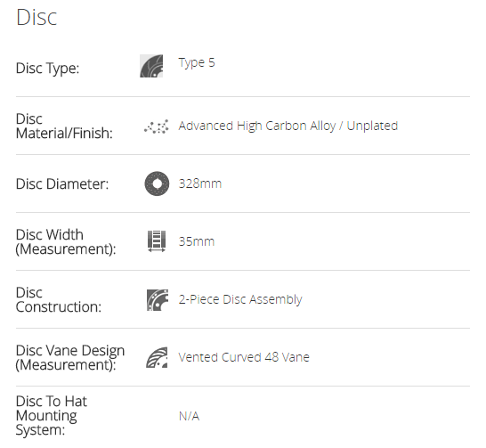This screenshot has width=486, height=448.
Task: Select the Type 5 value text
Action: (x=197, y=63)
